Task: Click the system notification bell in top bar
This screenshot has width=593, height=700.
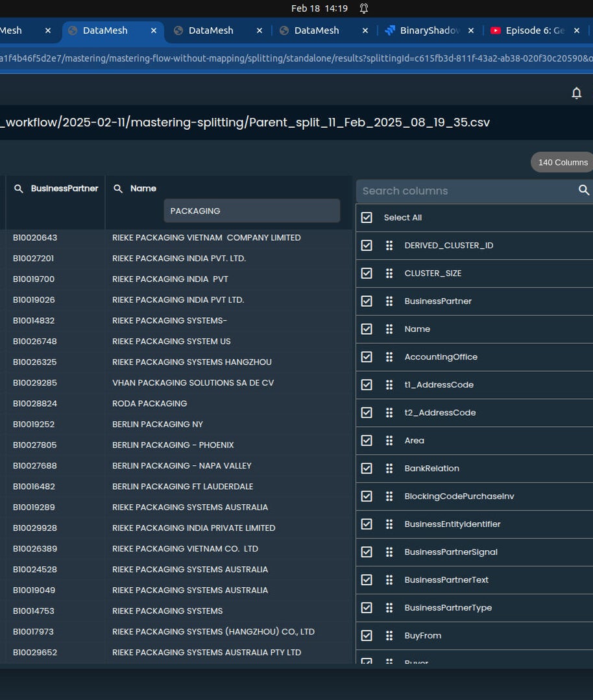Action: point(364,8)
